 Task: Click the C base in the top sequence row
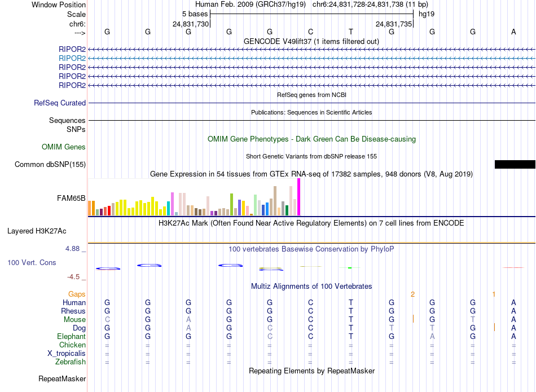pos(310,32)
